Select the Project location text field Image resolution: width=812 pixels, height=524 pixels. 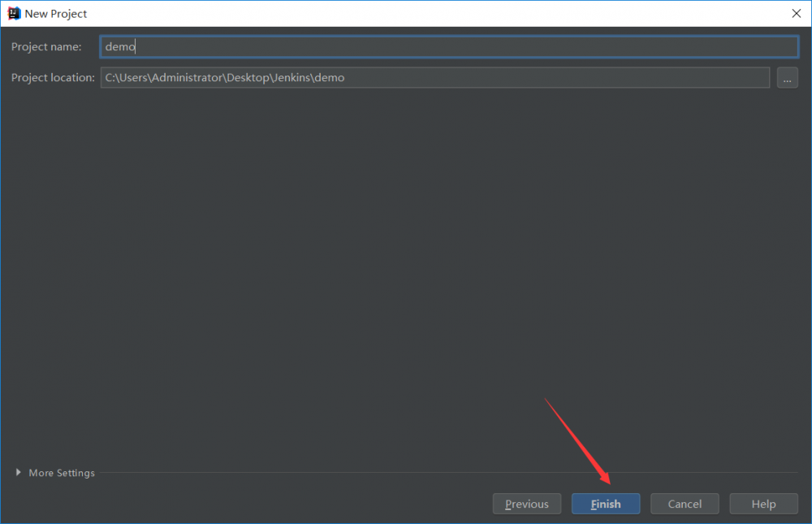pyautogui.click(x=435, y=77)
